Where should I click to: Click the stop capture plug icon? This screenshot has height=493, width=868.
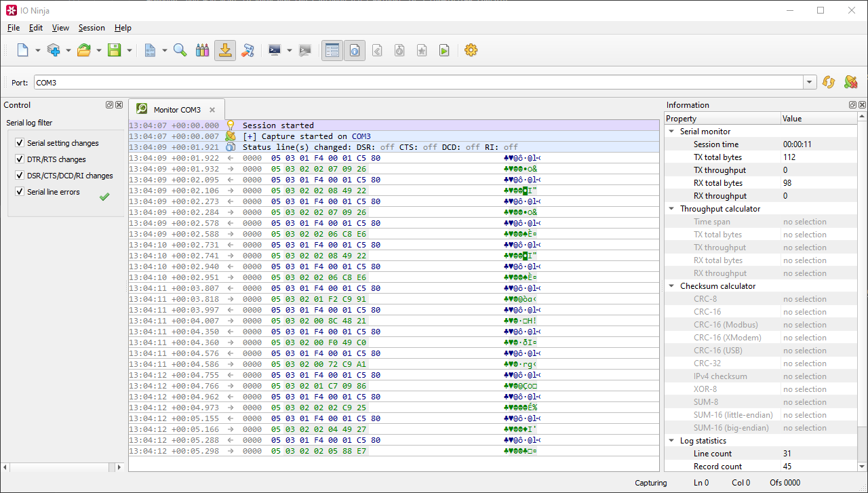coord(850,82)
